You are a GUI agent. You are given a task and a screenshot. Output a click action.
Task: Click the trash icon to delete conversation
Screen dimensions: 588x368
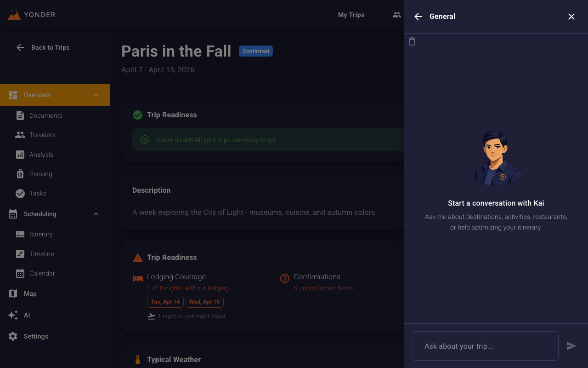click(412, 42)
